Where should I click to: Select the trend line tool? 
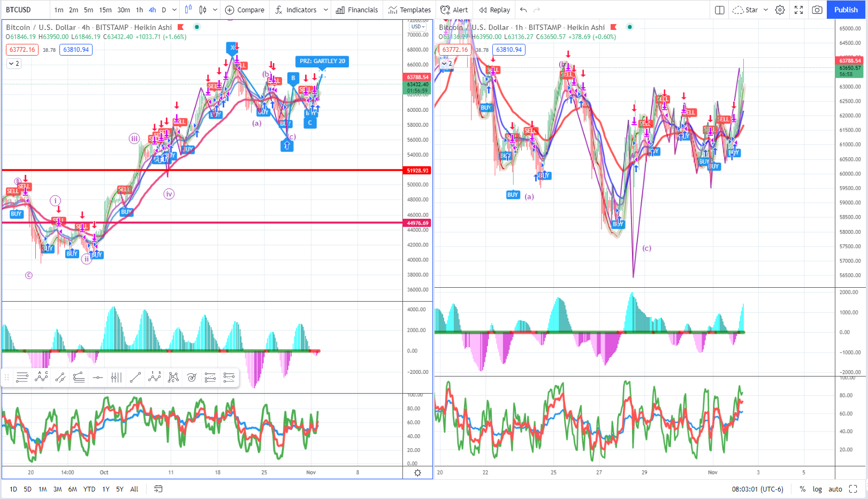(x=135, y=378)
